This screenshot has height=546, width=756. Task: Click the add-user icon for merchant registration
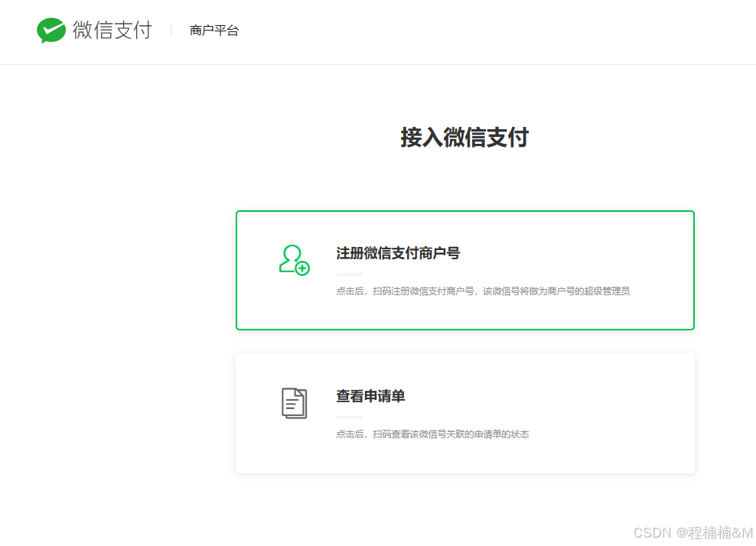[x=294, y=260]
